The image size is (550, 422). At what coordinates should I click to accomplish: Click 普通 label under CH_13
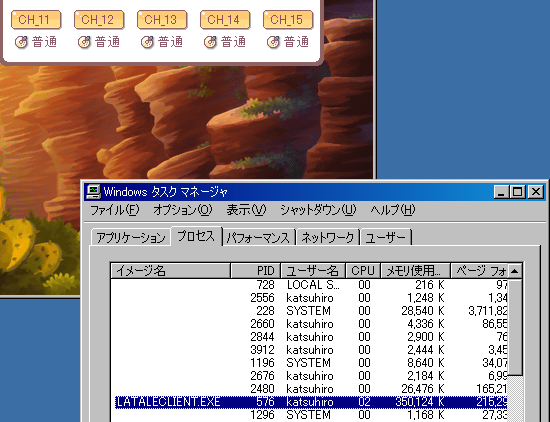pos(170,42)
